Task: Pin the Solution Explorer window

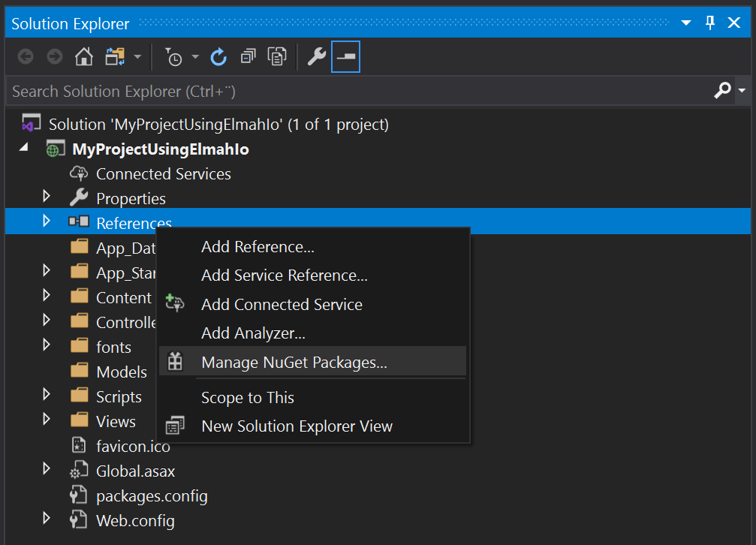Action: [x=709, y=23]
